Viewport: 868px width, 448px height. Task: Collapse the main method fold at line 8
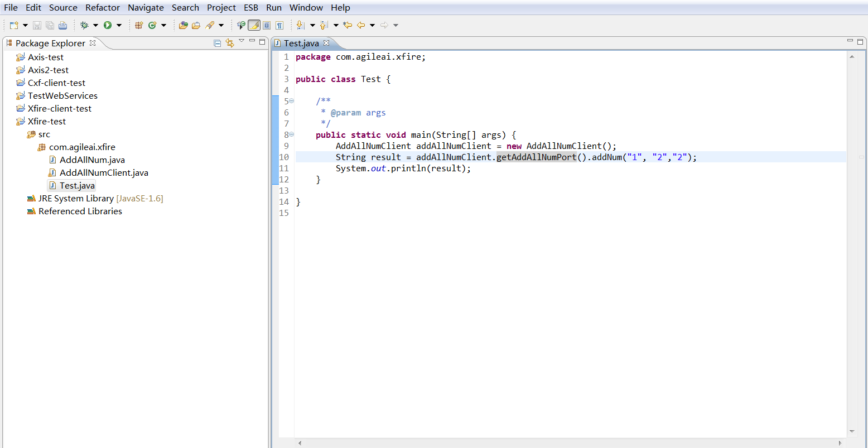(x=292, y=134)
